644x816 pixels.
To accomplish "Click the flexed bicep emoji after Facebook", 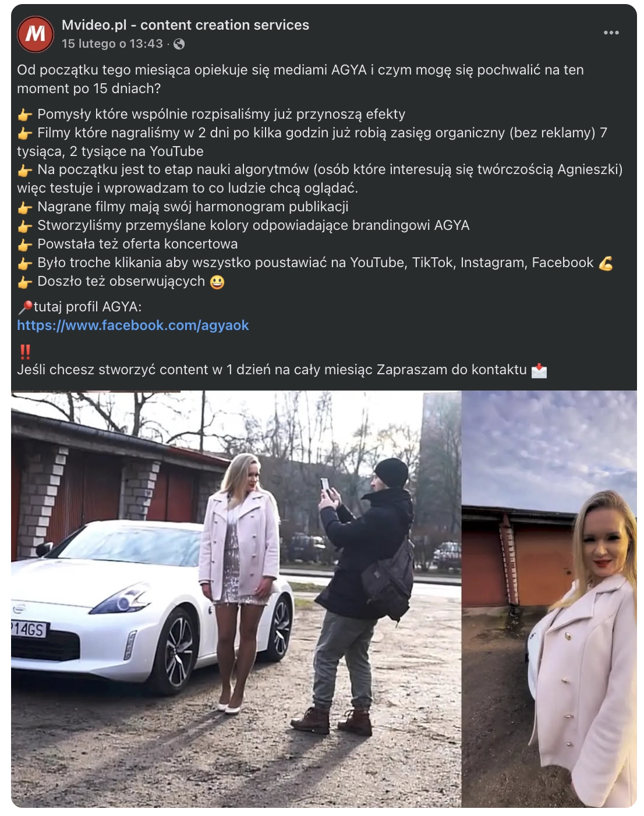I will coord(606,263).
